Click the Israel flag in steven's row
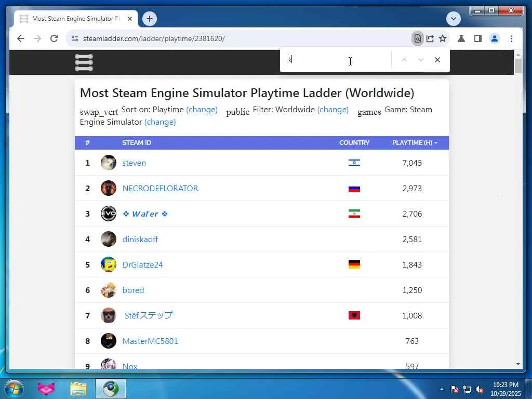 [354, 163]
